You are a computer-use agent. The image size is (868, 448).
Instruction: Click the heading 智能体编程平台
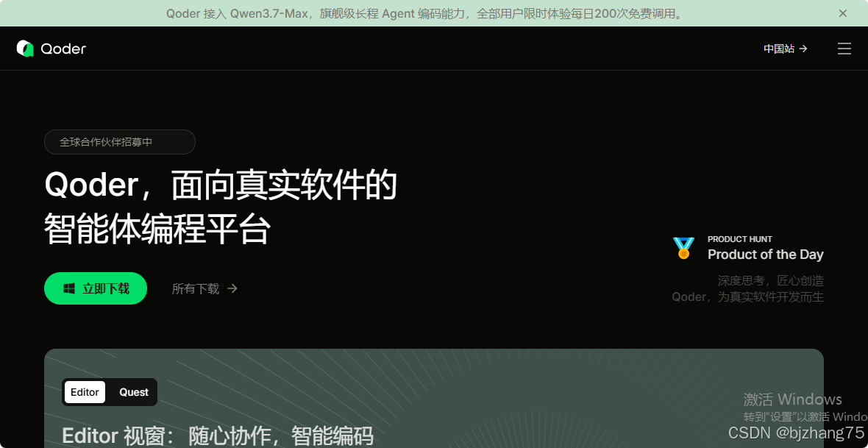pyautogui.click(x=157, y=229)
